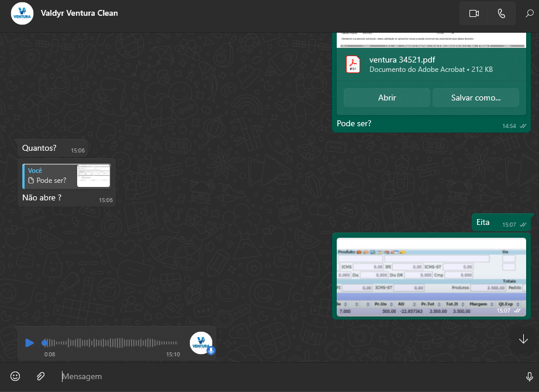Play the received voice message
This screenshot has height=392, width=539.
[29, 343]
